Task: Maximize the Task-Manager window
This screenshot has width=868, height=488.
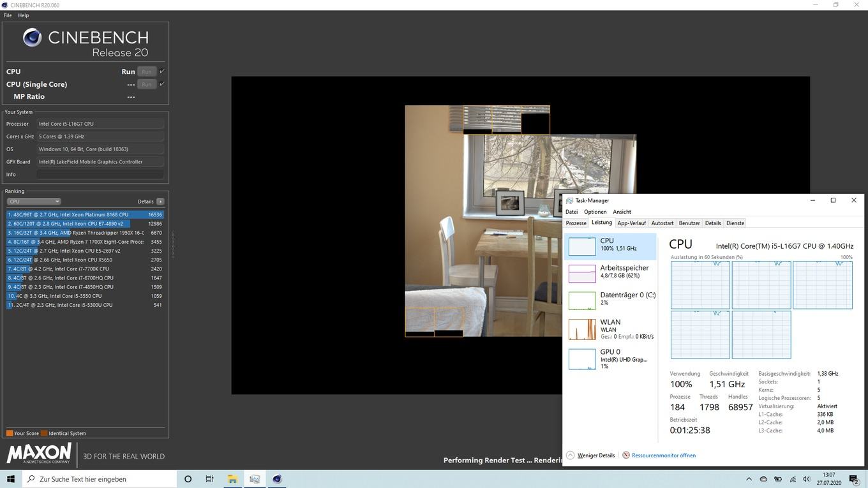Action: pos(833,200)
